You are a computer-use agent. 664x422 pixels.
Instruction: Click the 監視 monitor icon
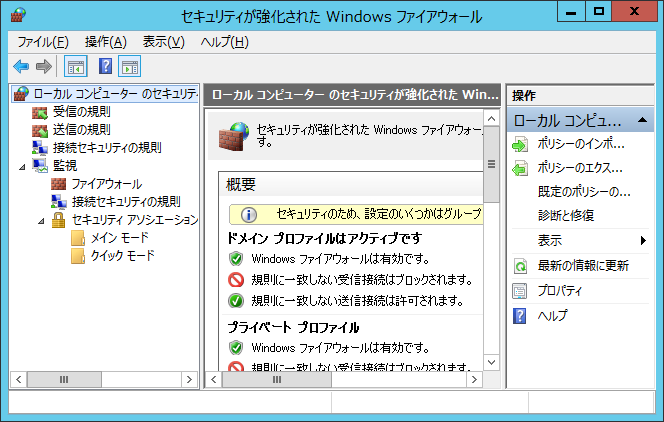point(40,165)
